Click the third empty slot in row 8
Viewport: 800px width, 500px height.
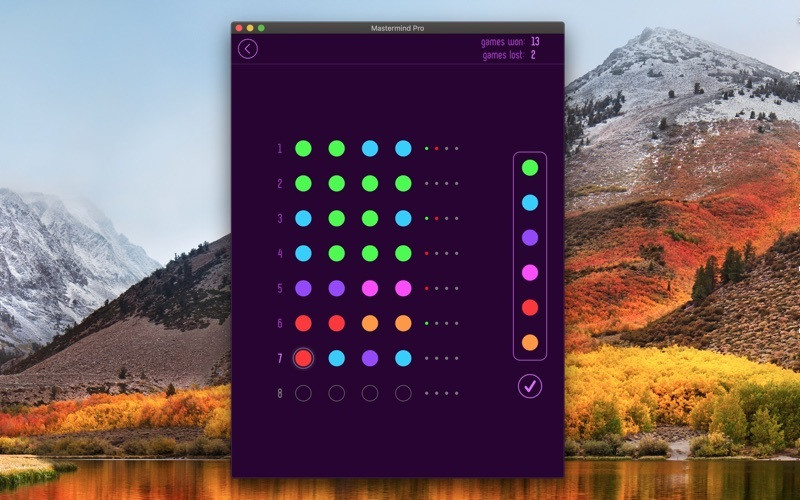click(370, 393)
